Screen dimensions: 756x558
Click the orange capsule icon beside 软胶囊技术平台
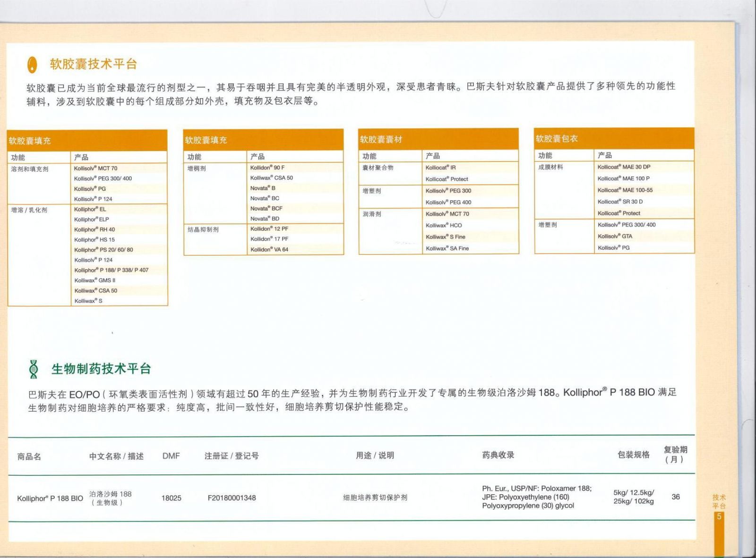(32, 65)
